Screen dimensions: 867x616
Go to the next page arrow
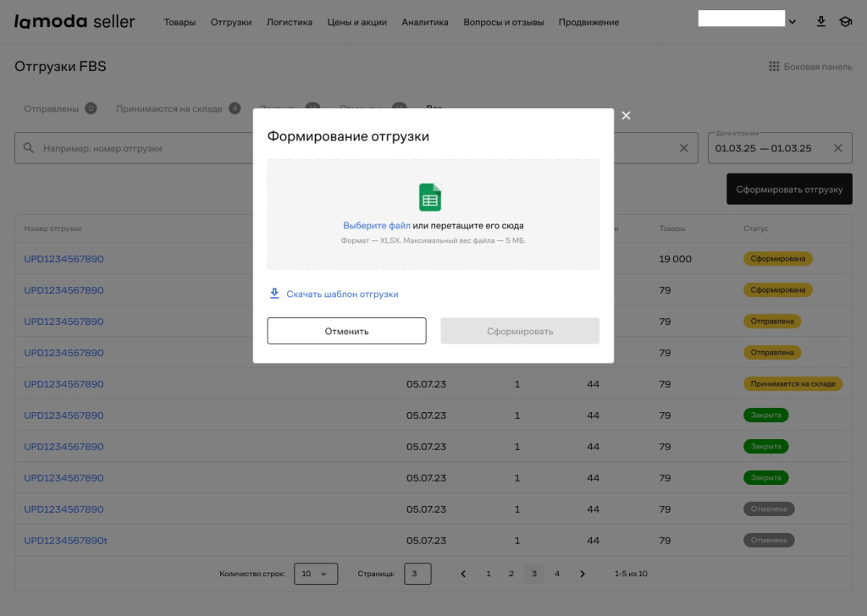[583, 574]
